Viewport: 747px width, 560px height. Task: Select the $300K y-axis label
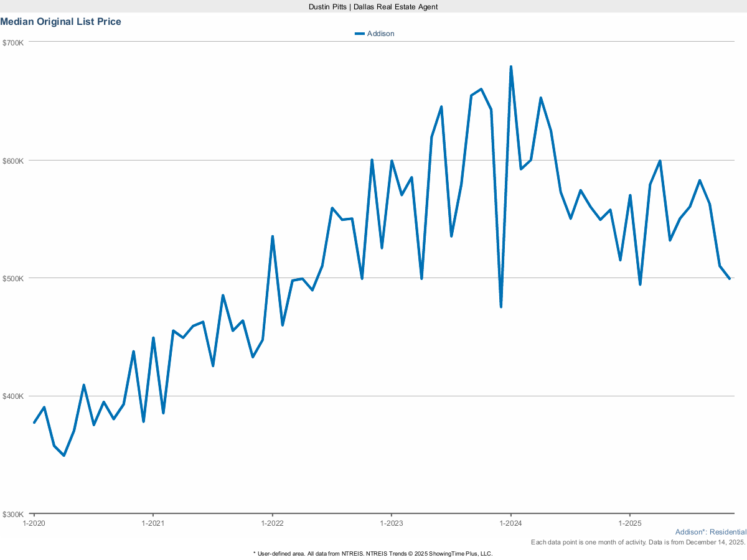click(12, 515)
